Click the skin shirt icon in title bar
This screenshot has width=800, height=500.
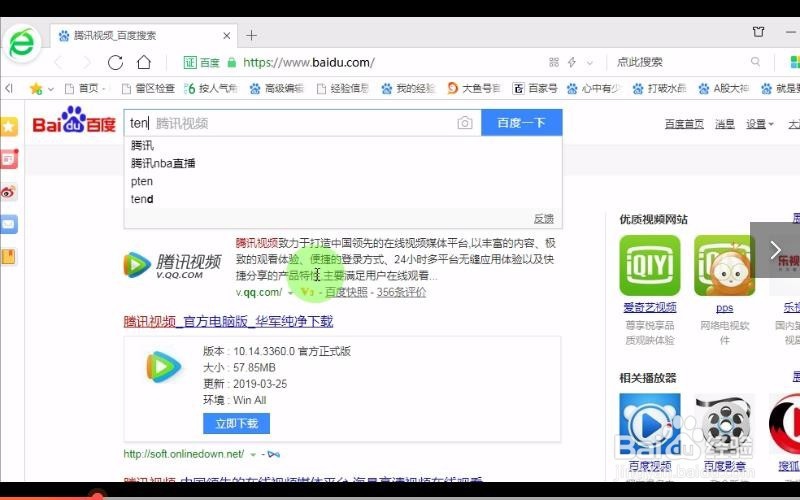coord(759,32)
